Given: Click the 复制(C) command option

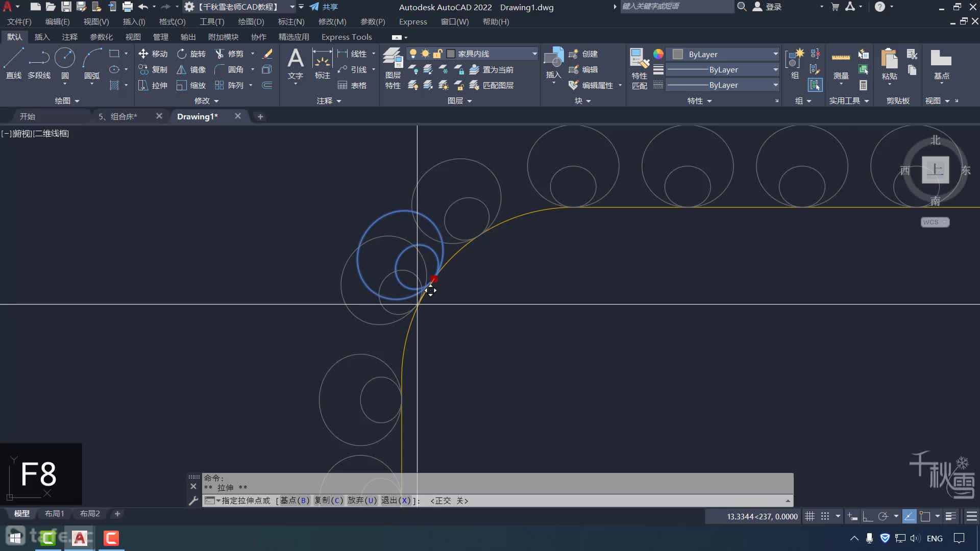Looking at the screenshot, I should point(329,500).
